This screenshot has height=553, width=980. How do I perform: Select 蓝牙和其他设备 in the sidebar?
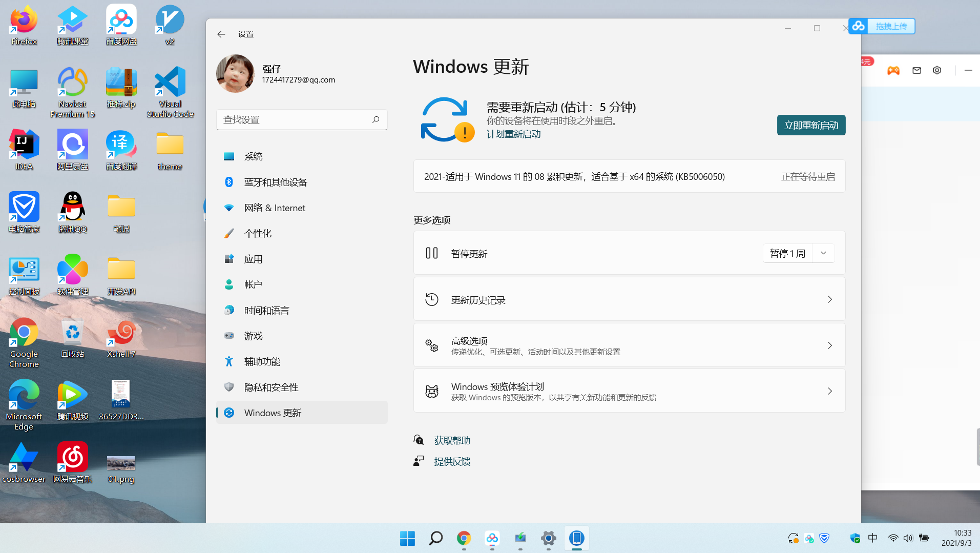[x=276, y=182]
